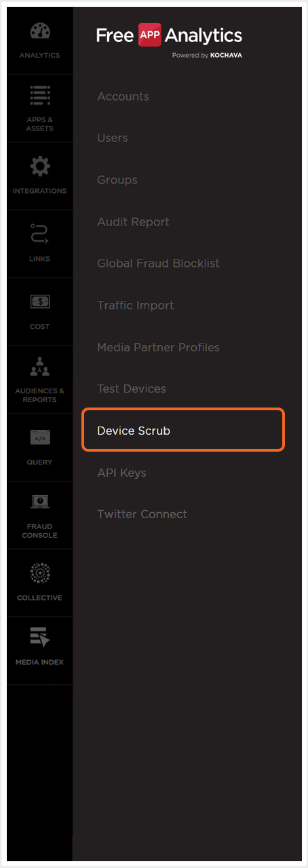The width and height of the screenshot is (308, 868).
Task: Open the Media Index cursor icon
Action: pos(39,638)
